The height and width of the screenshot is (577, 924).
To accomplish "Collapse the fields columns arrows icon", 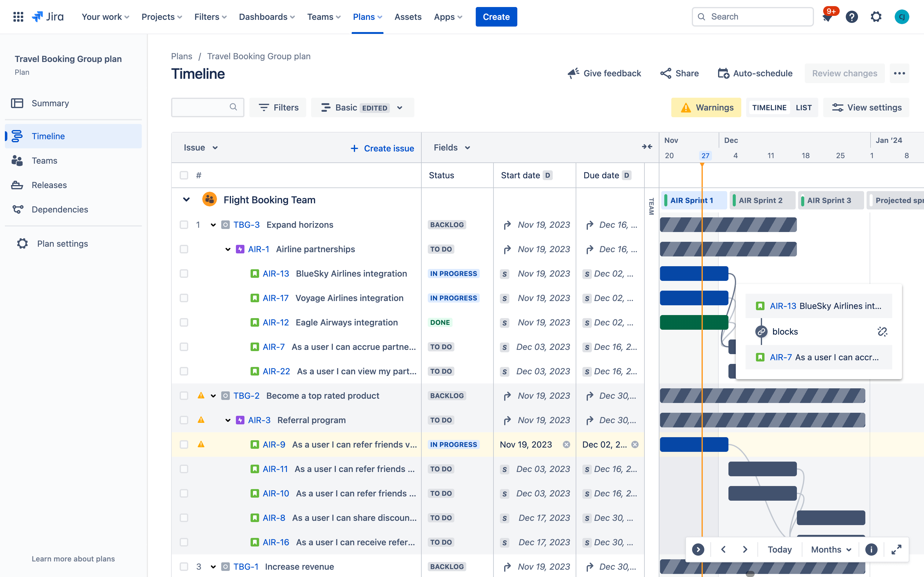I will (x=647, y=147).
